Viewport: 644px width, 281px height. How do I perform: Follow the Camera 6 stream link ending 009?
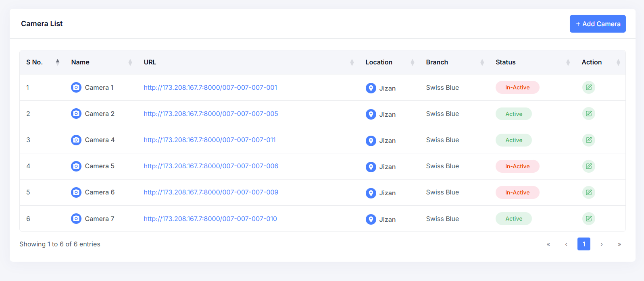tap(211, 192)
